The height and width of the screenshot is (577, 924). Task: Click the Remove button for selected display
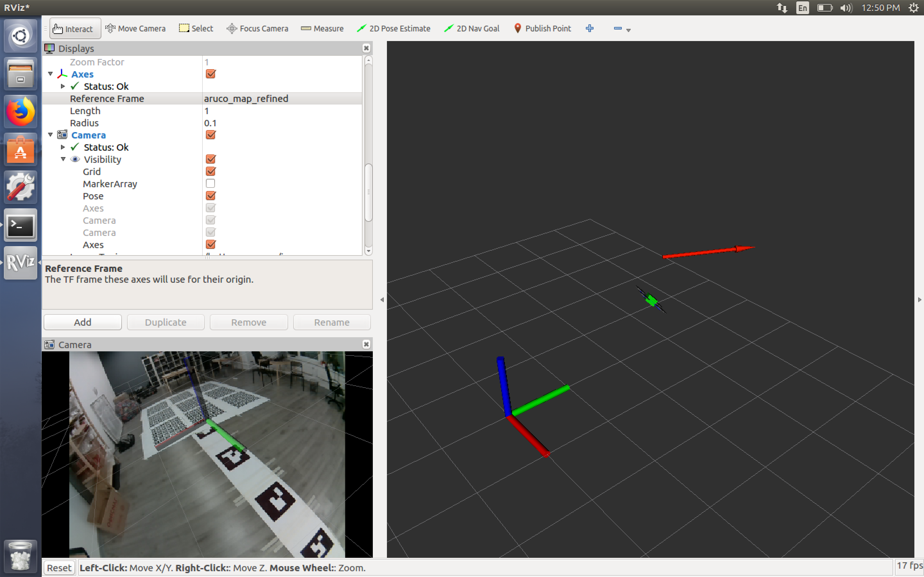pos(249,322)
